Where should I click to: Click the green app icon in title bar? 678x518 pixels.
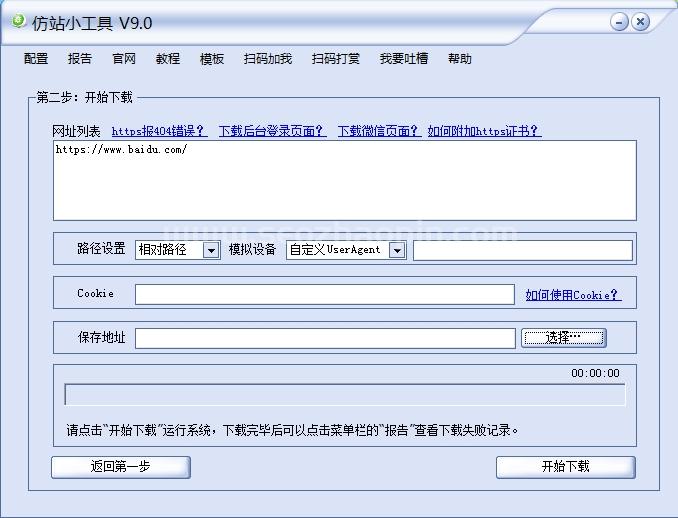(18, 20)
